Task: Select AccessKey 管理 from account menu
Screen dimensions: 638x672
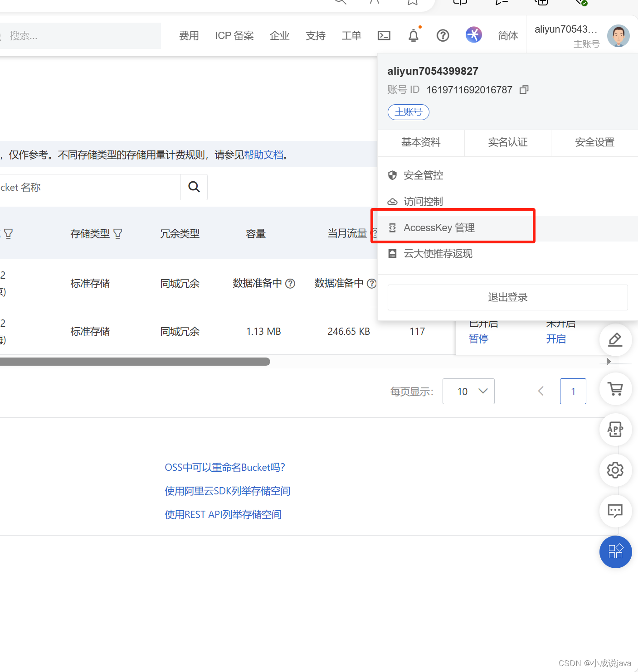Action: pos(439,227)
